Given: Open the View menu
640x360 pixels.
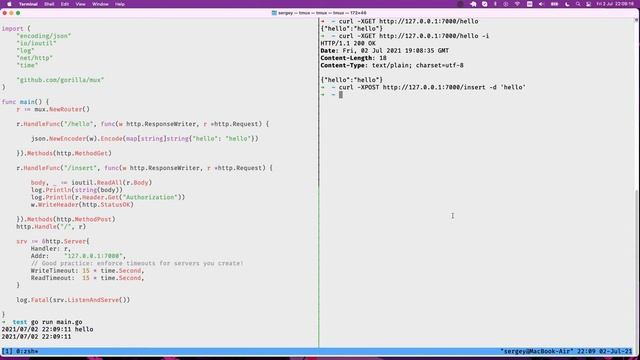Looking at the screenshot, I should tap(80, 4).
